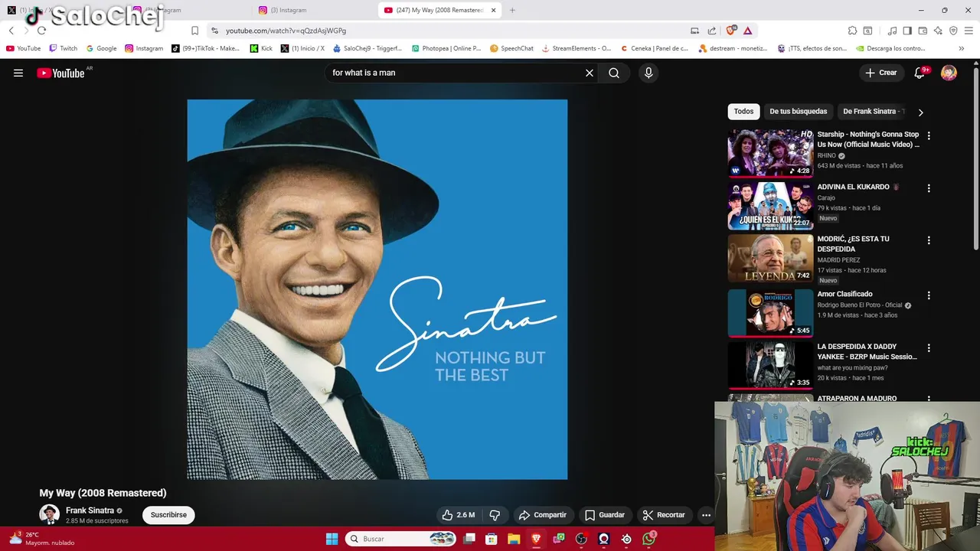Image resolution: width=980 pixels, height=551 pixels.
Task: Open the Amor Clasificado thumbnail
Action: click(x=770, y=312)
